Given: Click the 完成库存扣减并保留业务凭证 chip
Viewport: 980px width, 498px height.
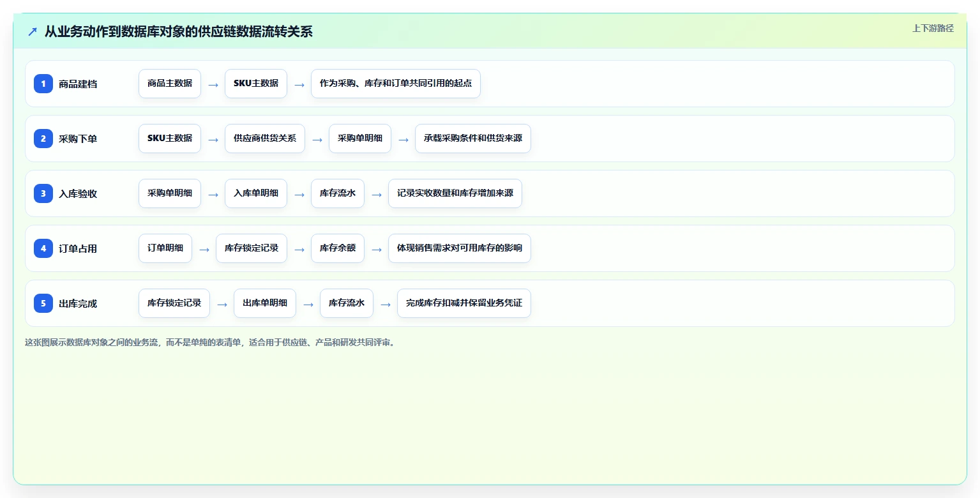Looking at the screenshot, I should (x=464, y=303).
